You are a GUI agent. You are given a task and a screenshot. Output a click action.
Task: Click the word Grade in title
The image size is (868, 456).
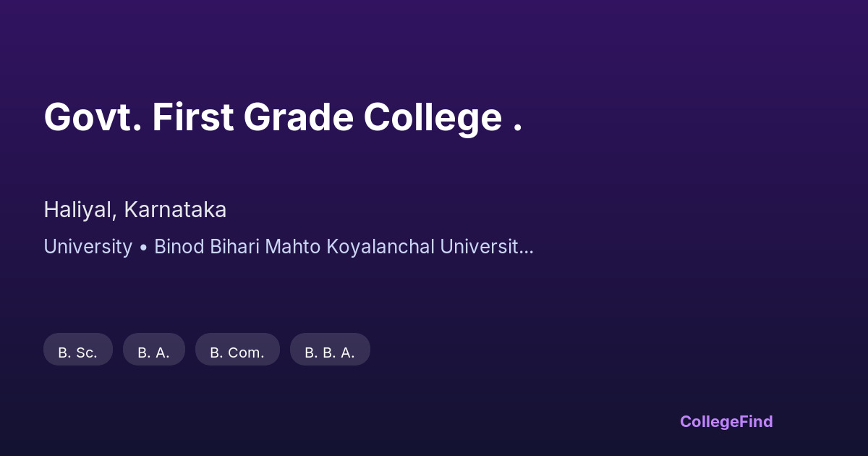pos(298,117)
